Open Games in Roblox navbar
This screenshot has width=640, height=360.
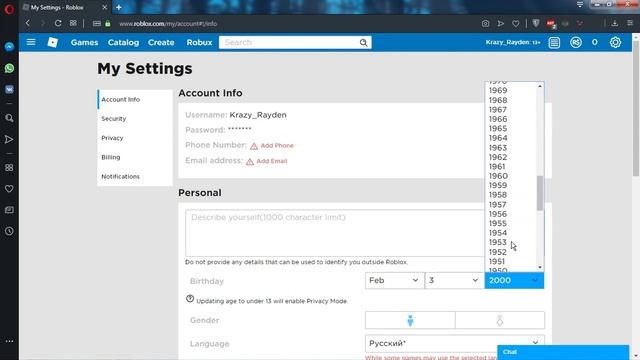[84, 42]
